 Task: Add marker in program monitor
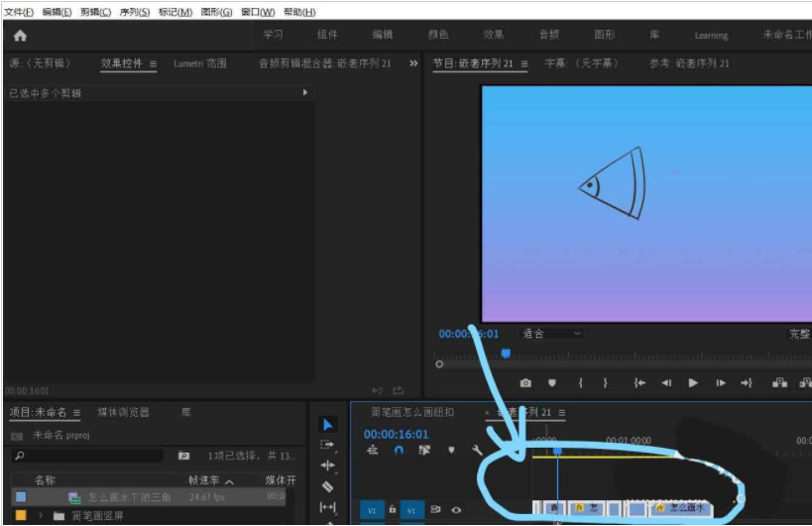(552, 382)
